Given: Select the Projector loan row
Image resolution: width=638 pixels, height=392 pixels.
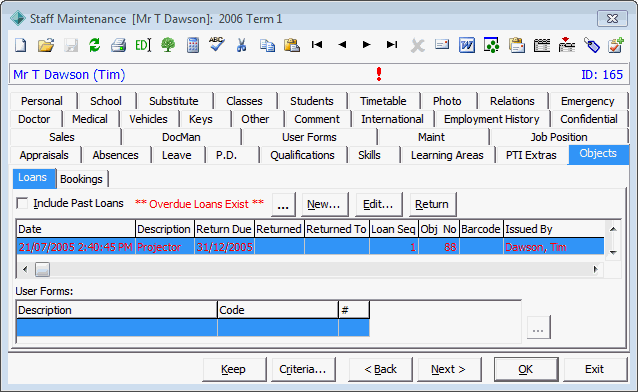Looking at the screenshot, I should click(310, 247).
